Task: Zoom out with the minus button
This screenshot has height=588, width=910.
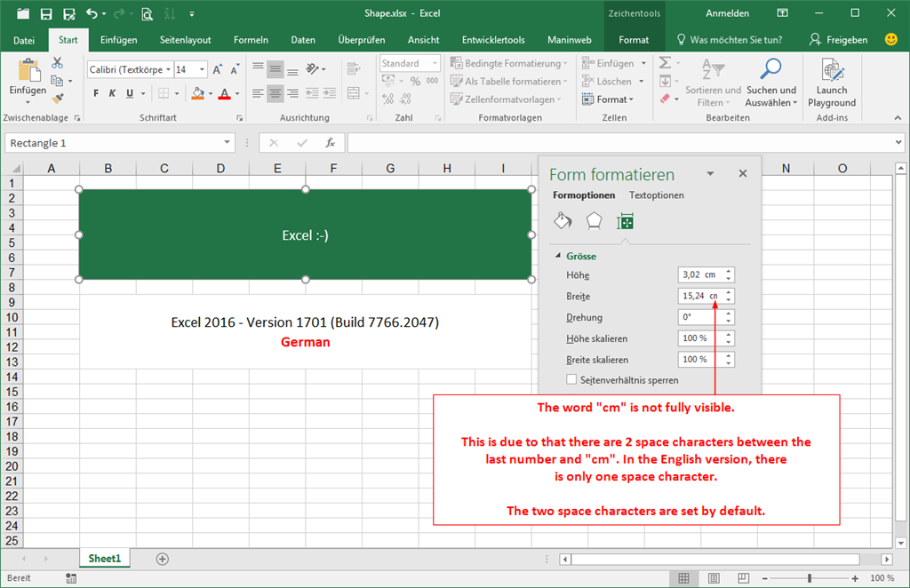Action: coord(765,578)
